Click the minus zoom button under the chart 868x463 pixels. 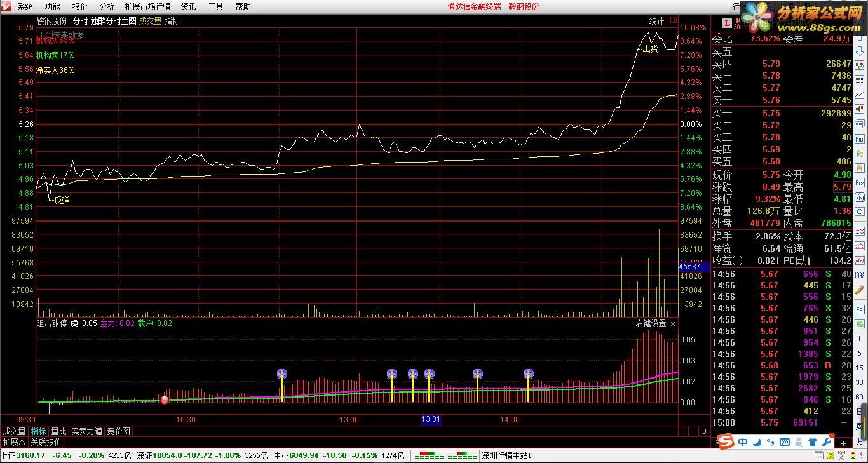pyautogui.click(x=694, y=431)
